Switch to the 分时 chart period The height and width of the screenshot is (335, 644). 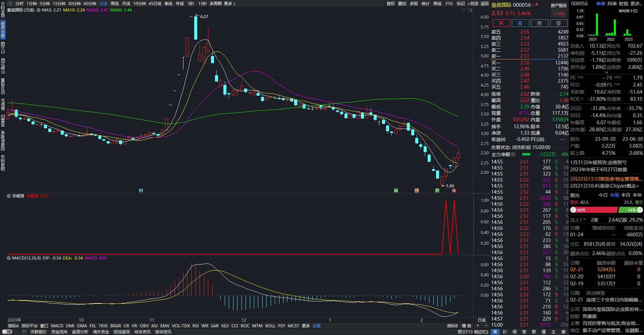point(19,4)
